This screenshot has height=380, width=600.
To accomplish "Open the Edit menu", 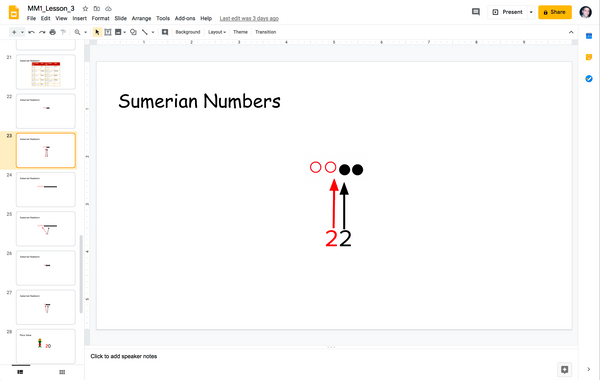I will [x=46, y=18].
